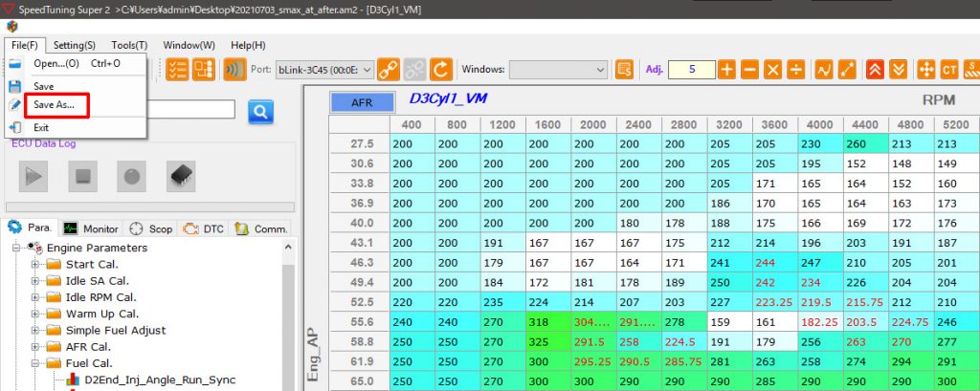Select the 1600 RPM column header
The height and width of the screenshot is (391, 980).
tap(548, 125)
